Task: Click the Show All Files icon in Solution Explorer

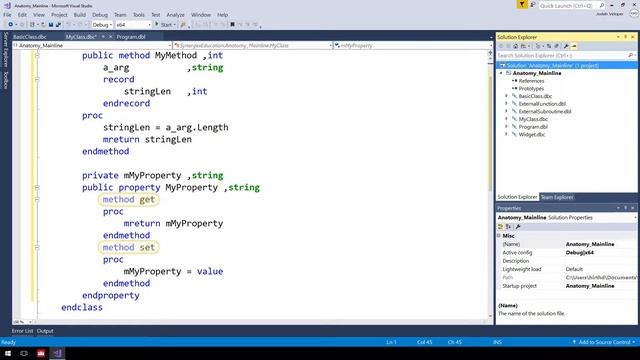Action: click(556, 46)
